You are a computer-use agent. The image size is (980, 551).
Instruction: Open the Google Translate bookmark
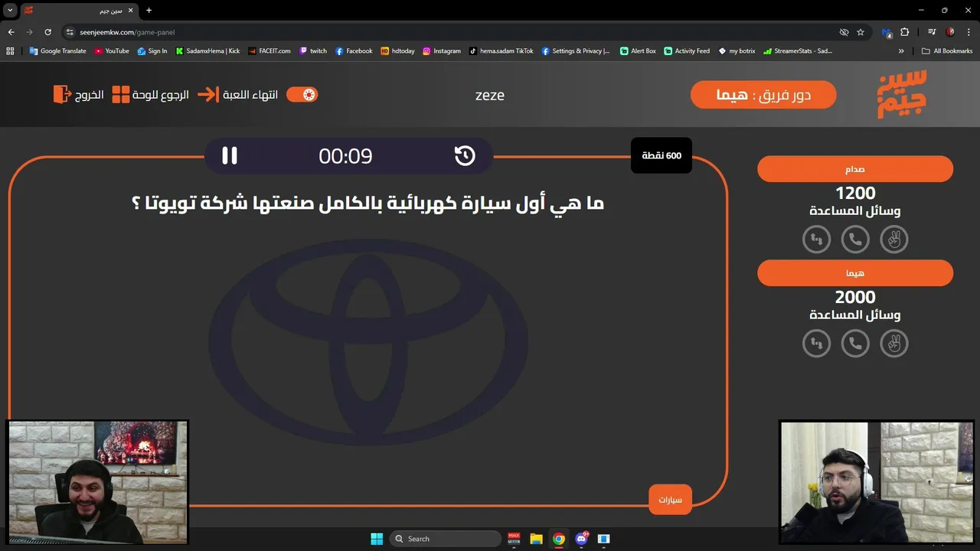pos(57,51)
